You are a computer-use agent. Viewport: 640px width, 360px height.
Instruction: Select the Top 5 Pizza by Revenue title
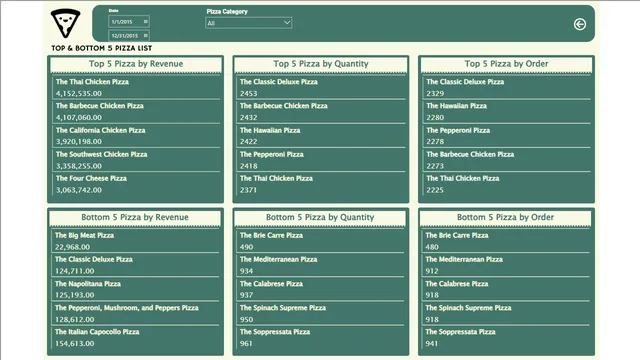(136, 64)
